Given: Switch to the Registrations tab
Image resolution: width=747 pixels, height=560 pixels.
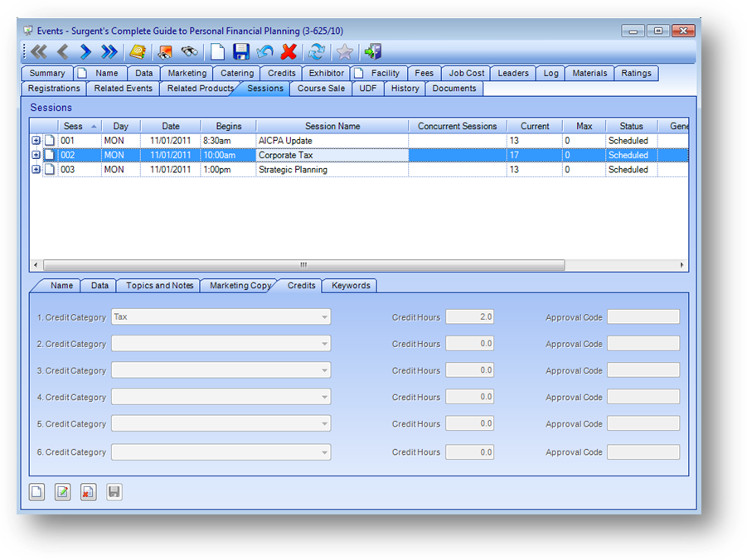Looking at the screenshot, I should click(54, 89).
